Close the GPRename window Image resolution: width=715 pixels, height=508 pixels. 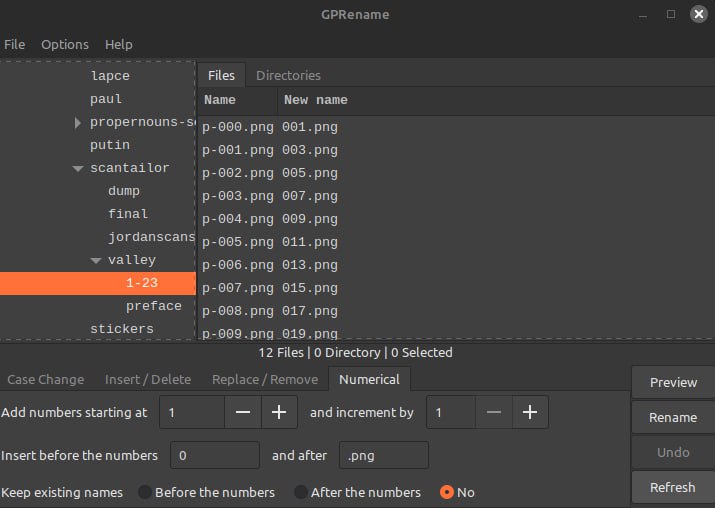click(x=699, y=14)
